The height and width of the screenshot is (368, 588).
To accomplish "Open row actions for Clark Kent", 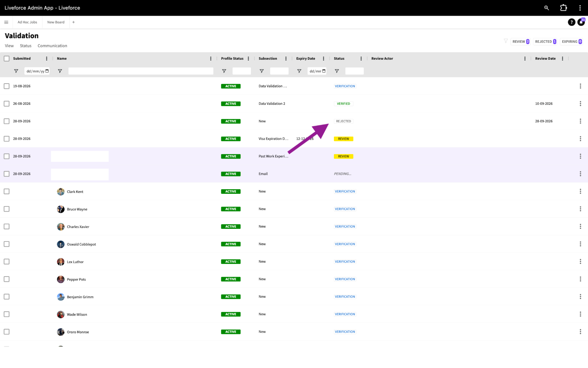I will [580, 192].
